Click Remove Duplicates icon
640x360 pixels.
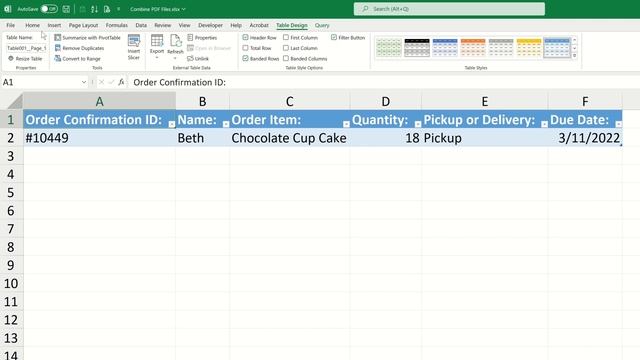(x=58, y=48)
